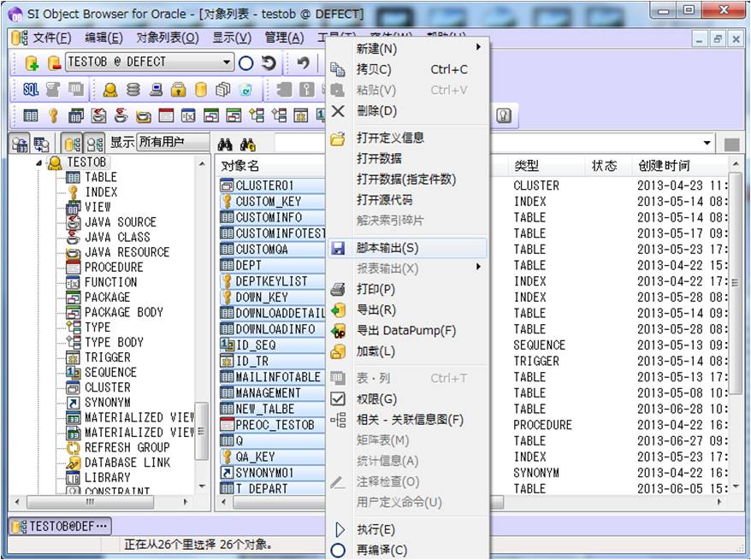Open the TESTOB @ DEFECT connection dropdown
The image size is (751, 560).
click(x=226, y=63)
